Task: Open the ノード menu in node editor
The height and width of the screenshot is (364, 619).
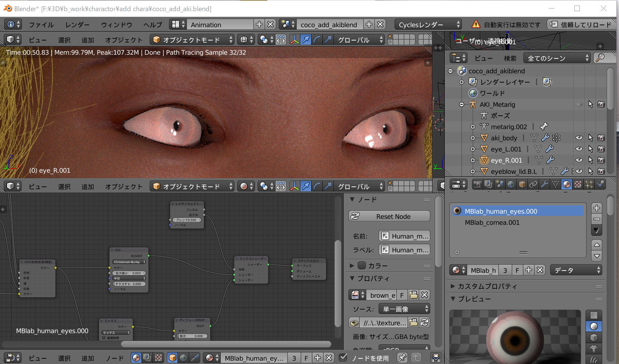Action: (115, 358)
